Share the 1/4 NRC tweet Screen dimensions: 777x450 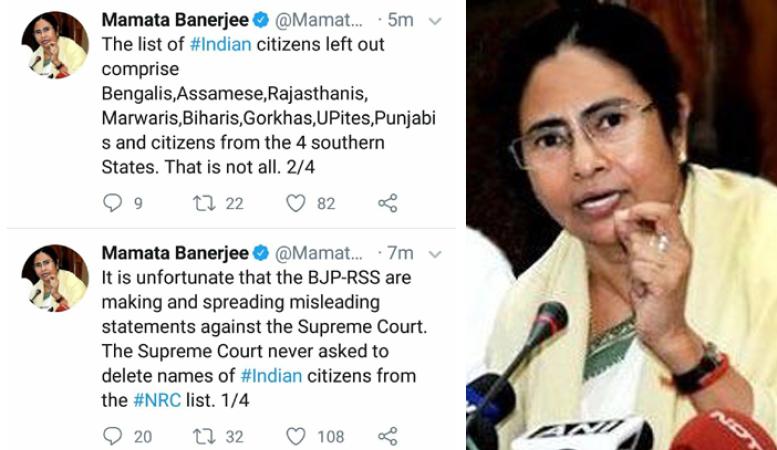pos(388,436)
